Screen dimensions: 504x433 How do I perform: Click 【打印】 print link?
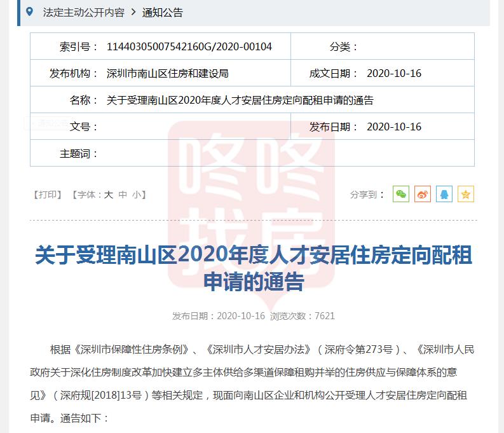(x=48, y=195)
